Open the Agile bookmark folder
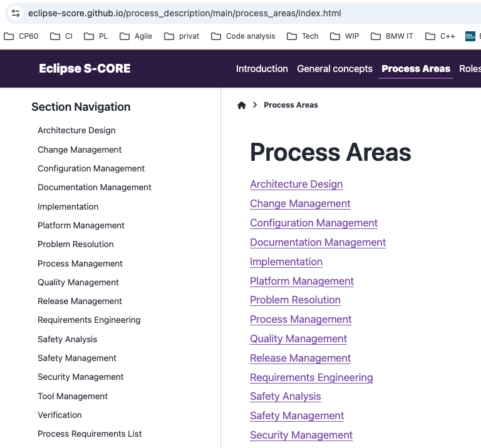This screenshot has width=481, height=448. click(x=136, y=36)
